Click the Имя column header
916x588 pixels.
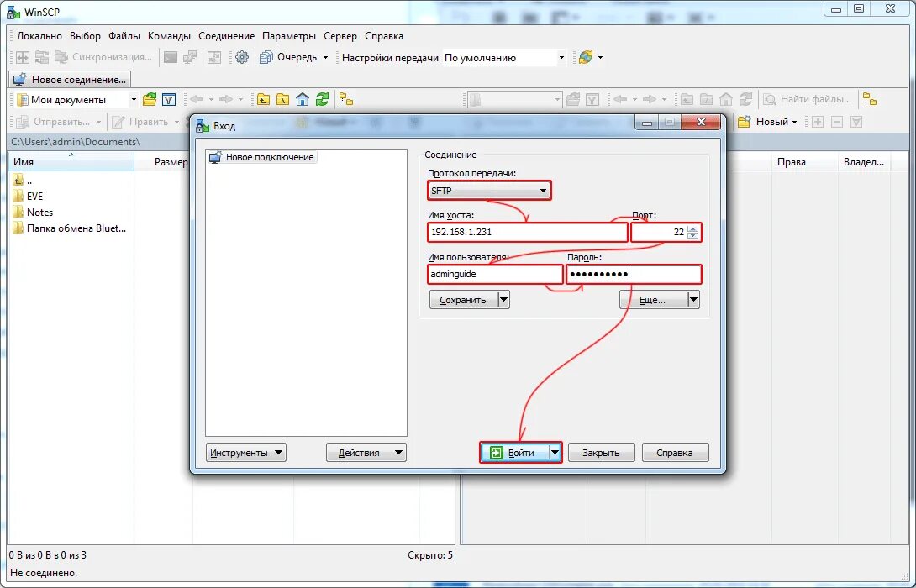pyautogui.click(x=71, y=162)
